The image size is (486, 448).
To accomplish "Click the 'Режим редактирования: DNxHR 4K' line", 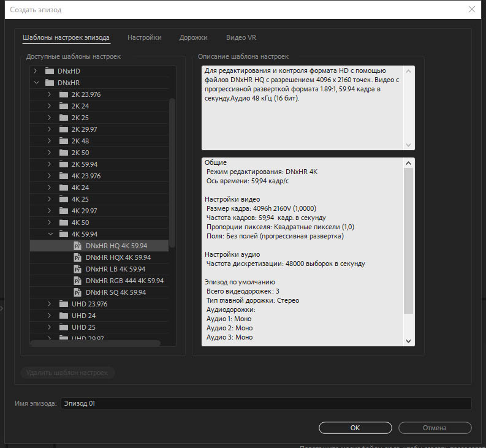I will tap(262, 172).
